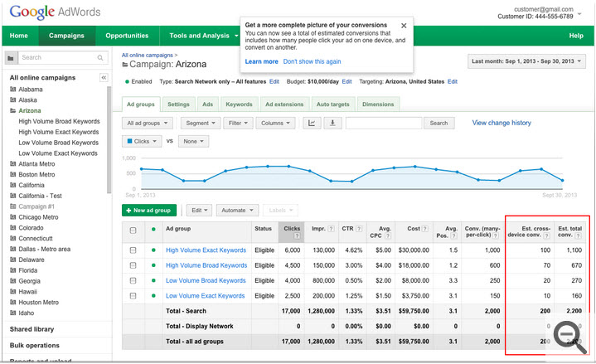The image size is (596, 364).
Task: Click Edit link next to Budget
Action: pyautogui.click(x=346, y=81)
